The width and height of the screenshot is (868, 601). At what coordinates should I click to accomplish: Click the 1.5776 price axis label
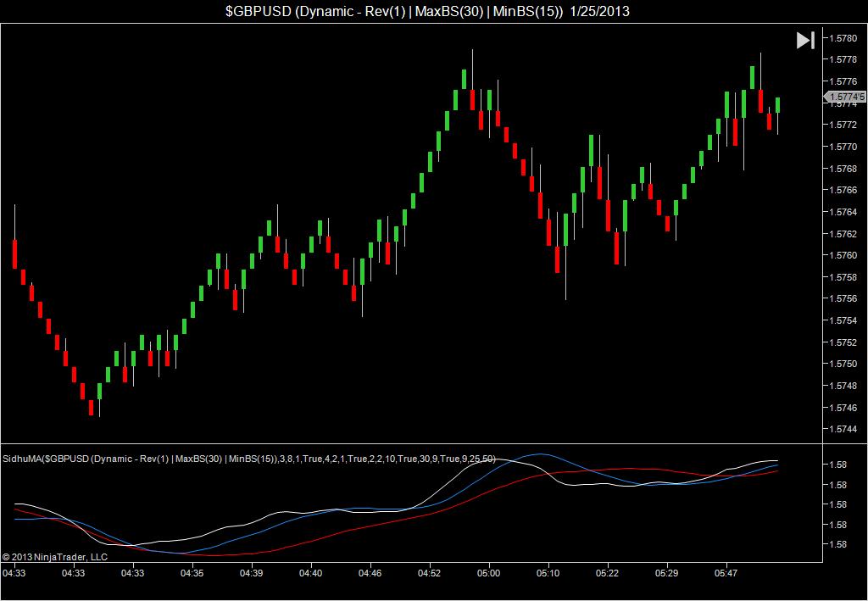point(844,81)
